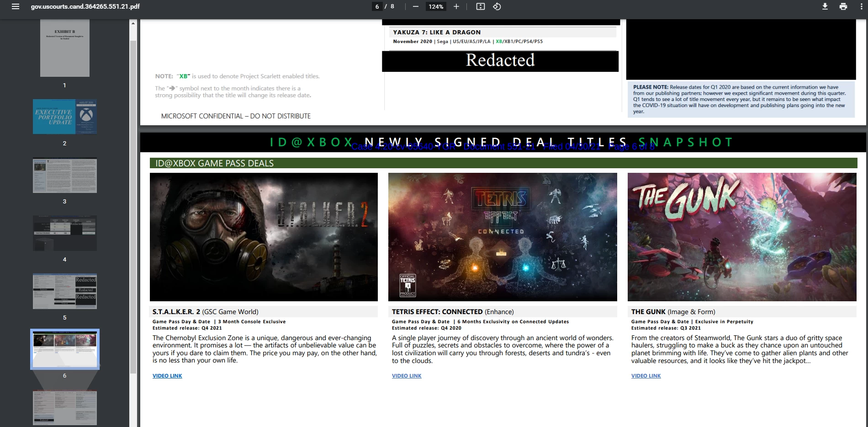Image resolution: width=868 pixels, height=427 pixels.
Task: Click the 'creators of Steamworld' description paragraph
Action: (740, 349)
